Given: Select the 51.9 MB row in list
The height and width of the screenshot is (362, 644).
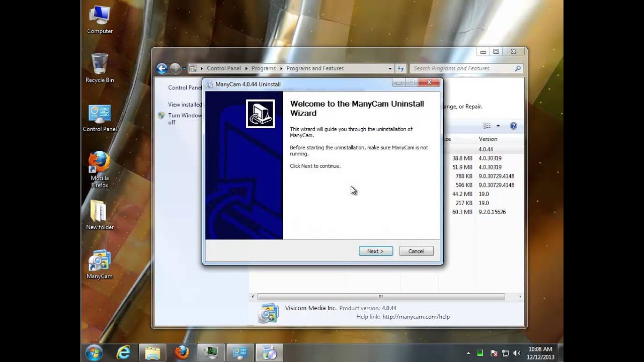Looking at the screenshot, I should tap(484, 167).
